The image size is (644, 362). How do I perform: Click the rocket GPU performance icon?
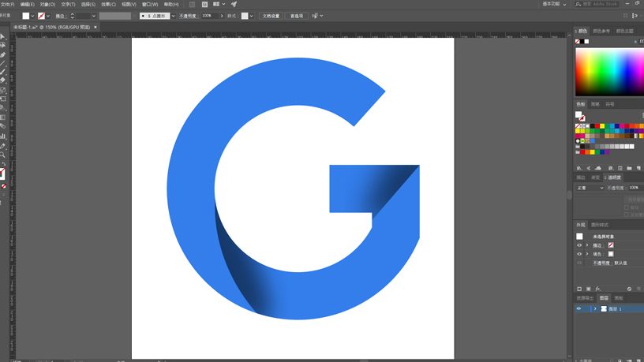[x=234, y=4]
